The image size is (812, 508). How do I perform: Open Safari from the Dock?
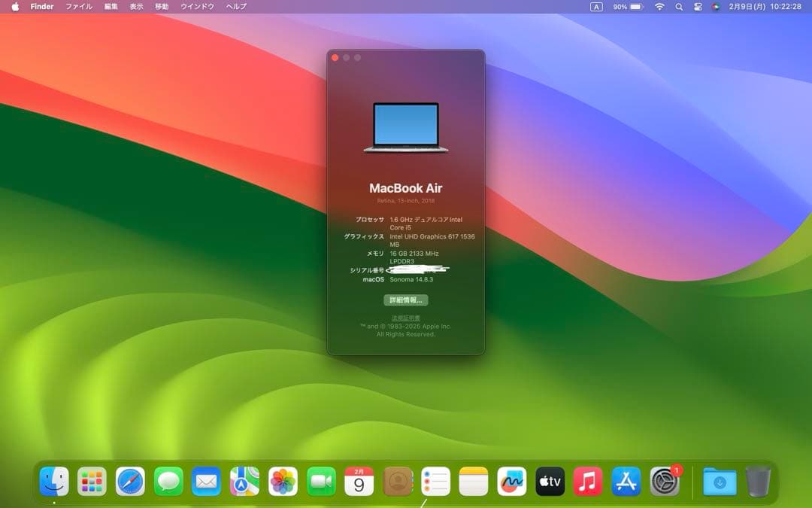pos(130,479)
